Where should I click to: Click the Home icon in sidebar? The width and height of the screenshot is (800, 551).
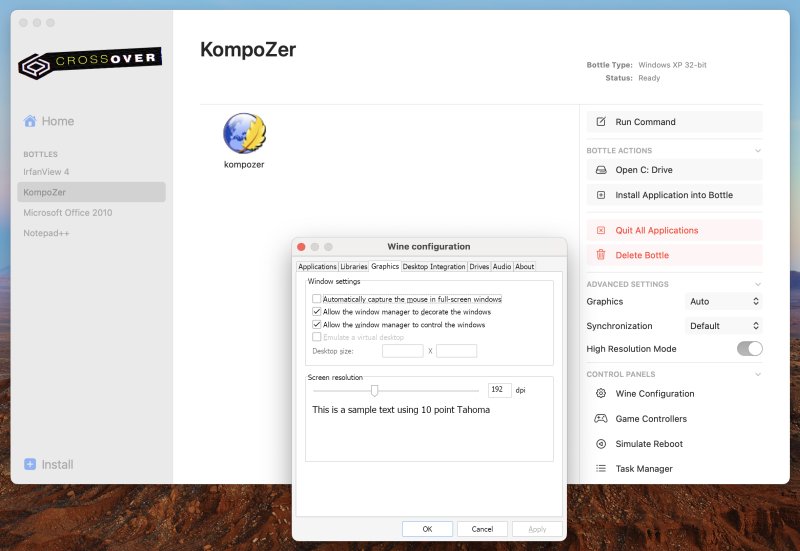(30, 121)
